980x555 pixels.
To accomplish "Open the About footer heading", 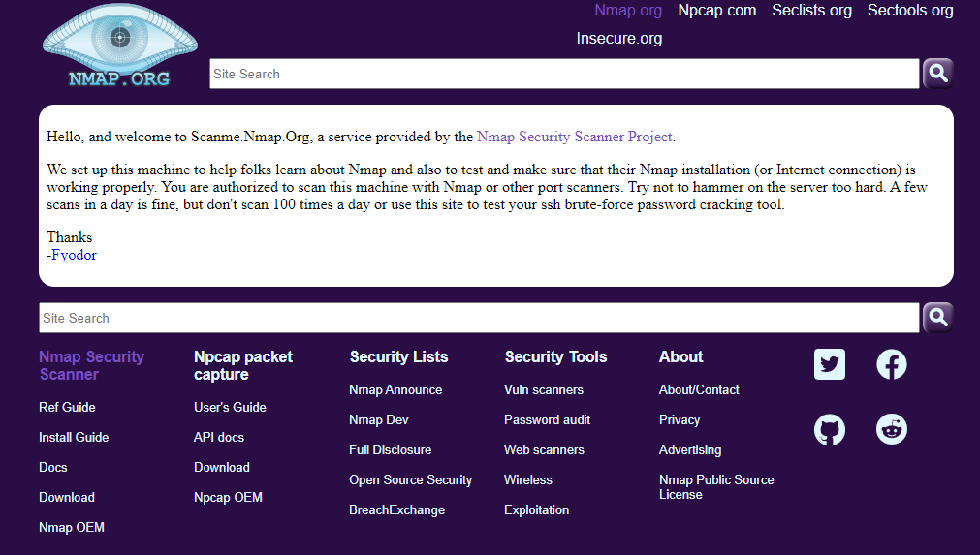I will [680, 357].
